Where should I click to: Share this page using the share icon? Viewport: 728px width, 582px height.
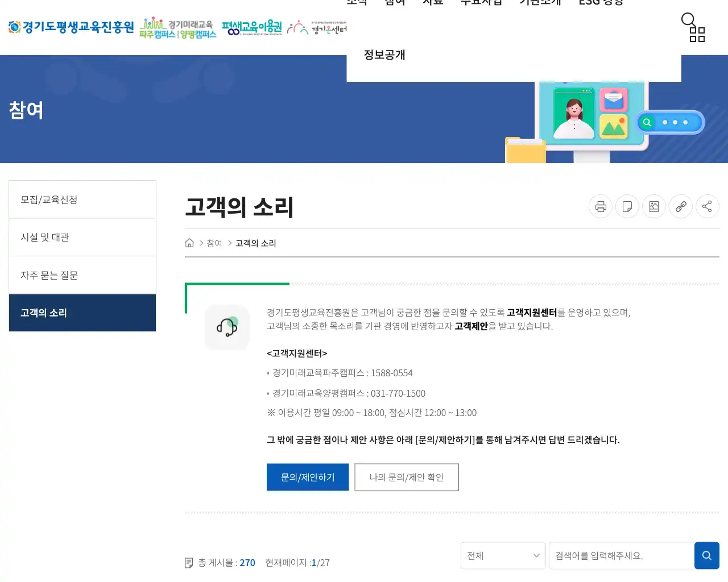pos(708,206)
